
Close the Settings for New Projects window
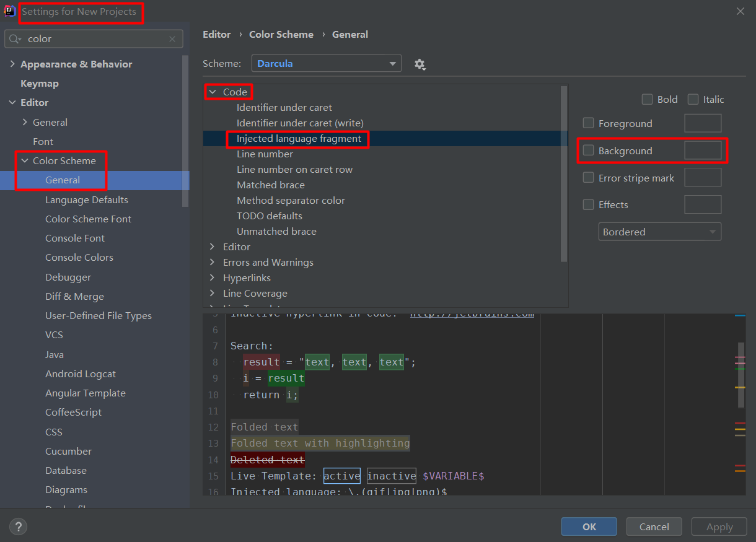coord(740,11)
